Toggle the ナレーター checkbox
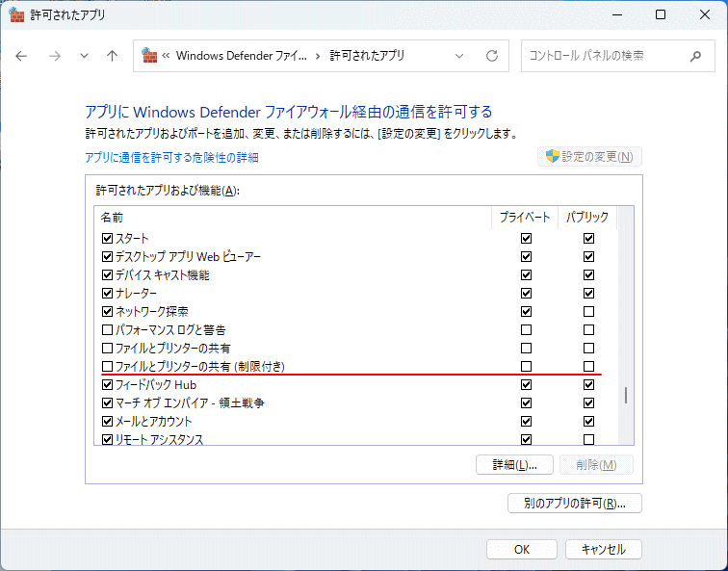Image resolution: width=728 pixels, height=571 pixels. [x=107, y=294]
